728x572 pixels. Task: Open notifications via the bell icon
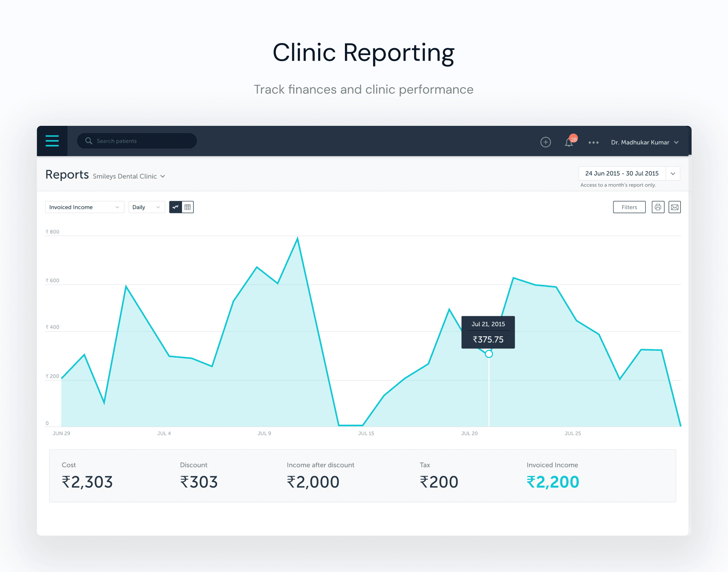point(569,142)
